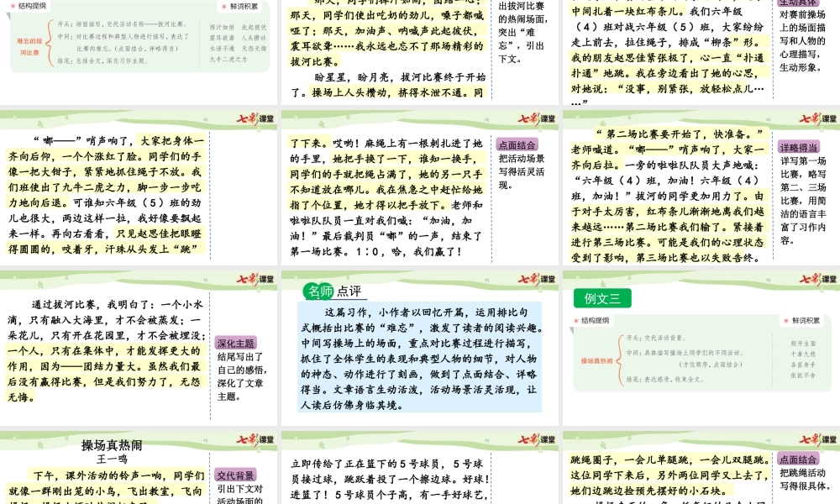Click the 七彩课堂 logo on the 名师点评 slide
840x504 pixels.
(x=537, y=280)
